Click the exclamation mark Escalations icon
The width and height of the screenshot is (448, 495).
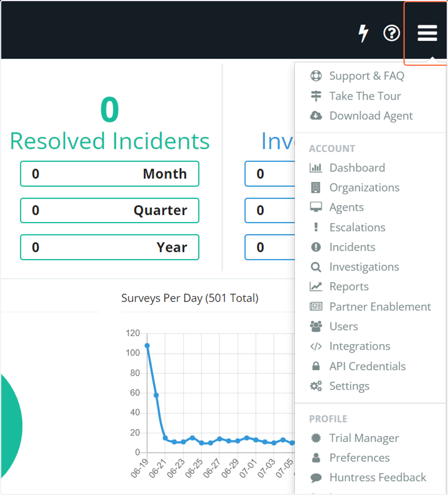click(316, 227)
